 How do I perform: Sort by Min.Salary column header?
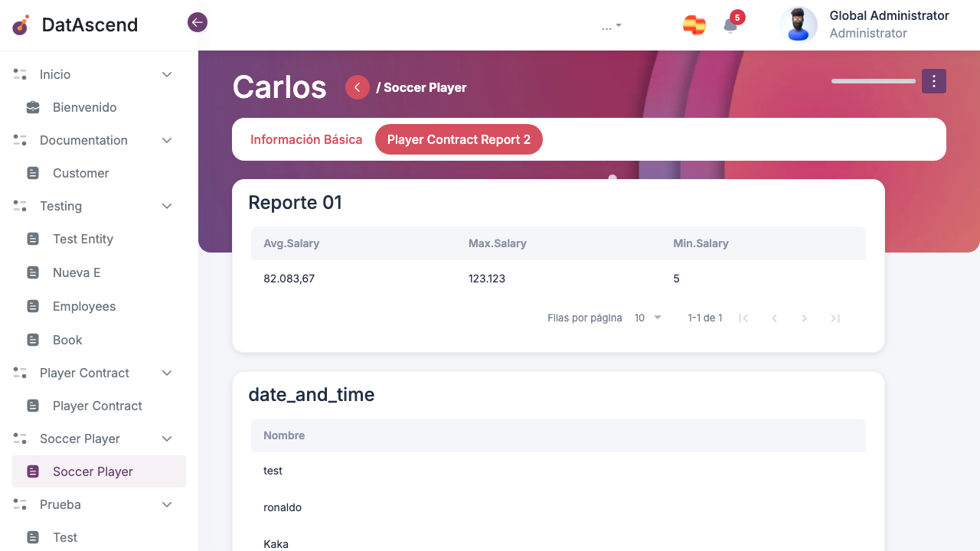pos(701,243)
